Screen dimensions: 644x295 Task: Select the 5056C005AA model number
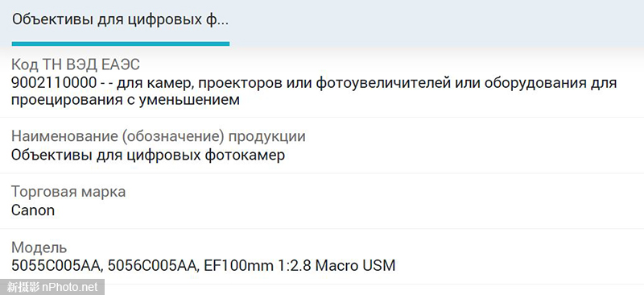click(154, 266)
